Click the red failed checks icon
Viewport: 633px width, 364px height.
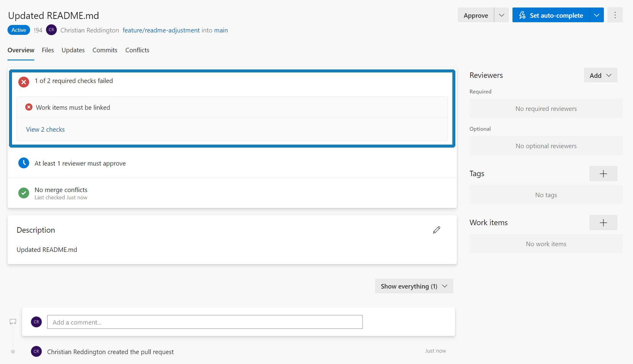pos(23,82)
